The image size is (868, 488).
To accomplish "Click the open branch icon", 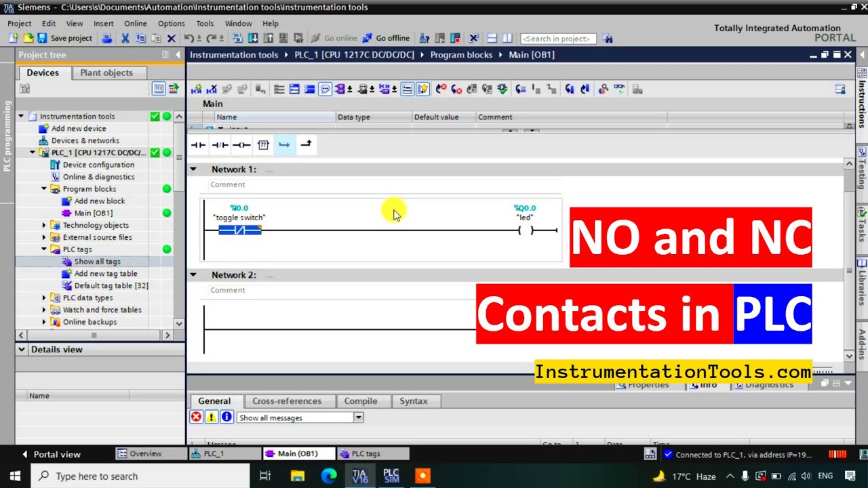I will click(x=284, y=144).
